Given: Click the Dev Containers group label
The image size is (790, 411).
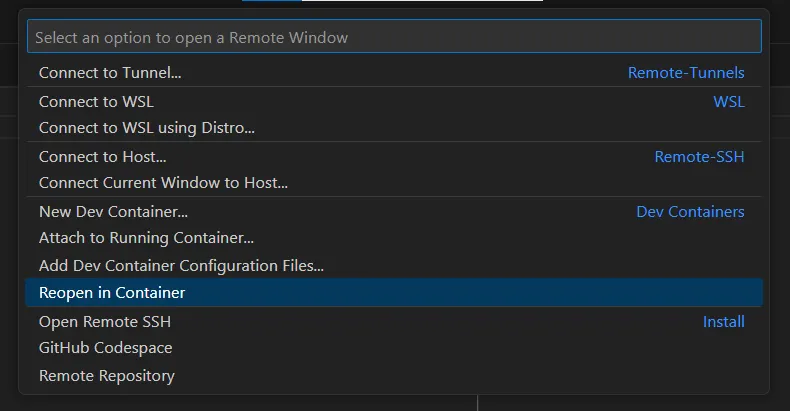Looking at the screenshot, I should pos(690,212).
